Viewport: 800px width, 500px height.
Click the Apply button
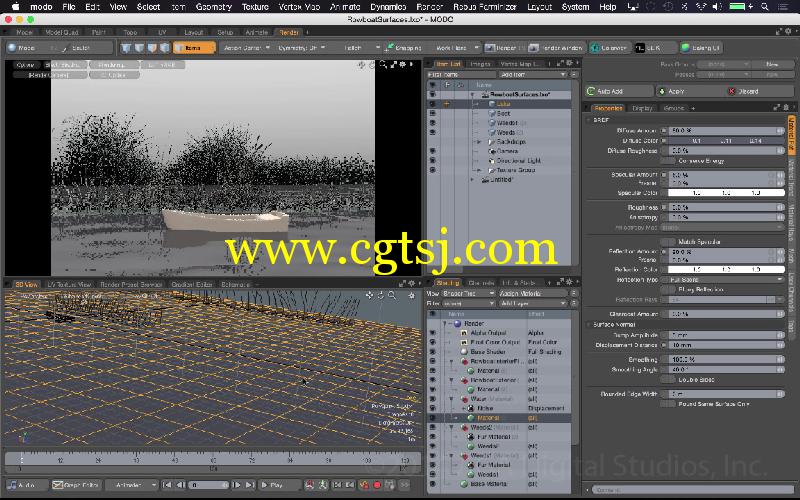690,91
